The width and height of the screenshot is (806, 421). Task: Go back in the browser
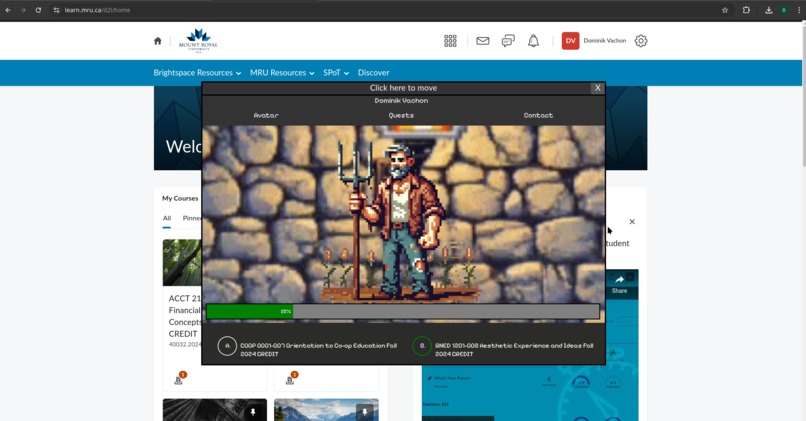[8, 10]
